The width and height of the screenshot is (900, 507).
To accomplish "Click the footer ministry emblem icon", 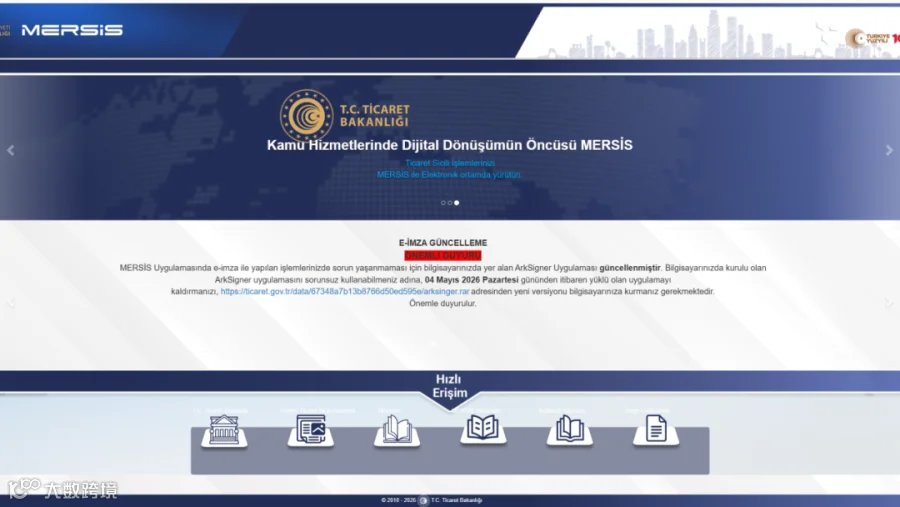I will pyautogui.click(x=424, y=501).
